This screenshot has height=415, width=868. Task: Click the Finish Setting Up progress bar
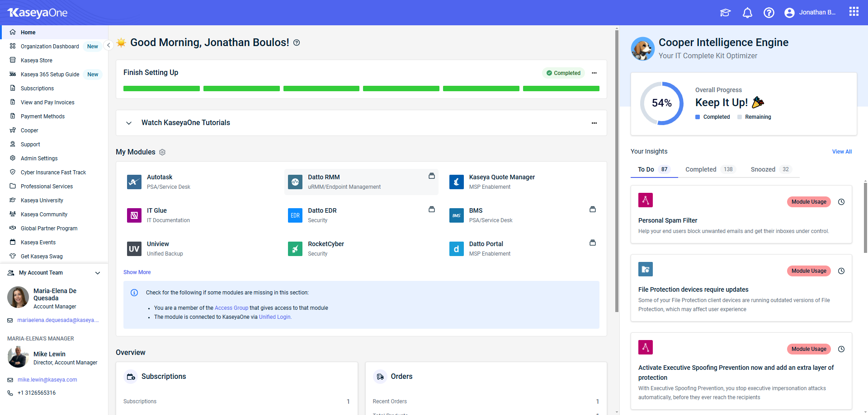[x=361, y=89]
